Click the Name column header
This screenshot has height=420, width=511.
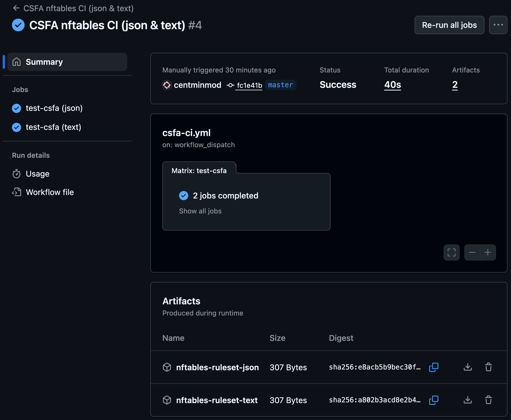tap(173, 338)
